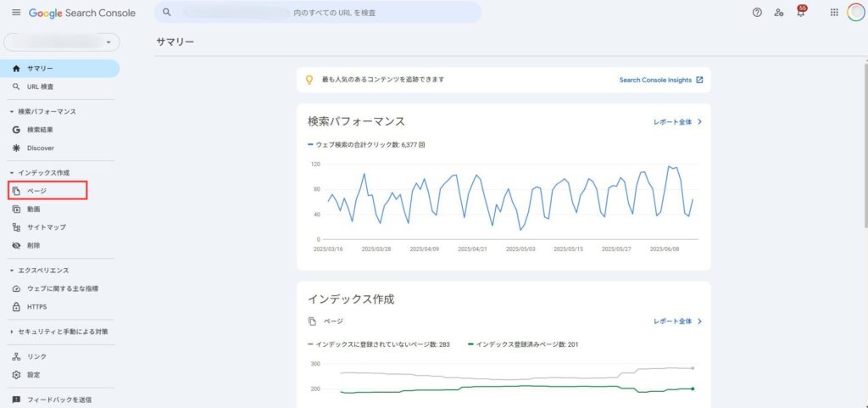Viewport: 868px width, 408px height.
Task: Click インデックスに登録されていないページ数 legend
Action: click(x=379, y=344)
